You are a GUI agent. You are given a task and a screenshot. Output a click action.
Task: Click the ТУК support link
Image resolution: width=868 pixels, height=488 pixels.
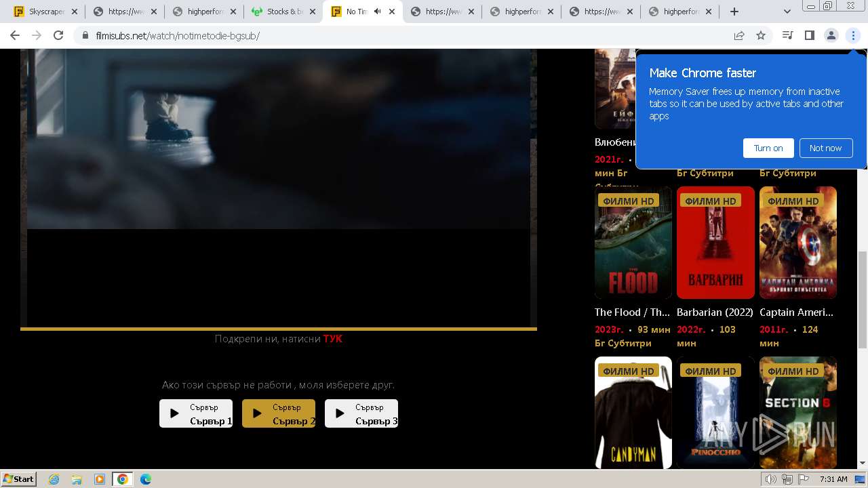[x=333, y=338]
